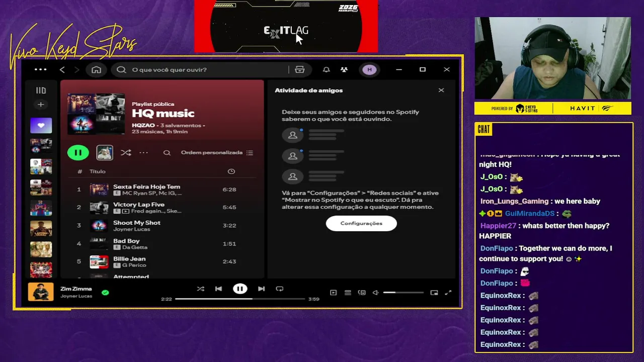The width and height of the screenshot is (644, 362).
Task: Open more options dots for playlist
Action: coord(143,152)
